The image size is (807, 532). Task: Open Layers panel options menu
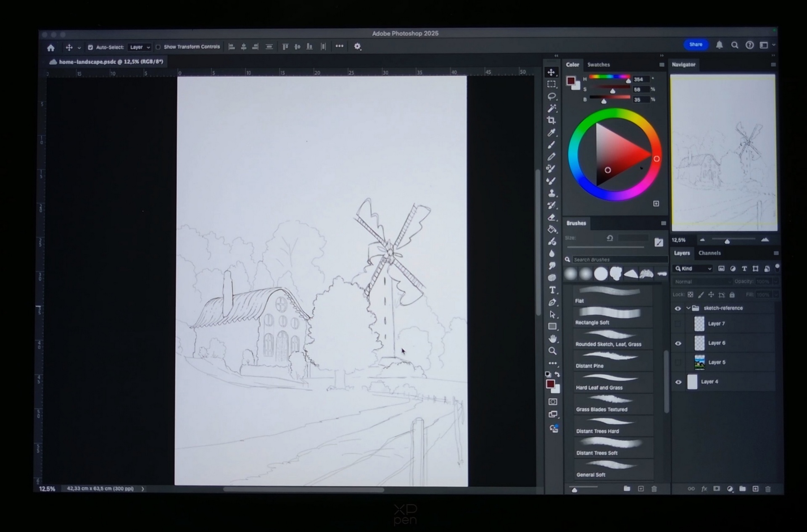[776, 253]
